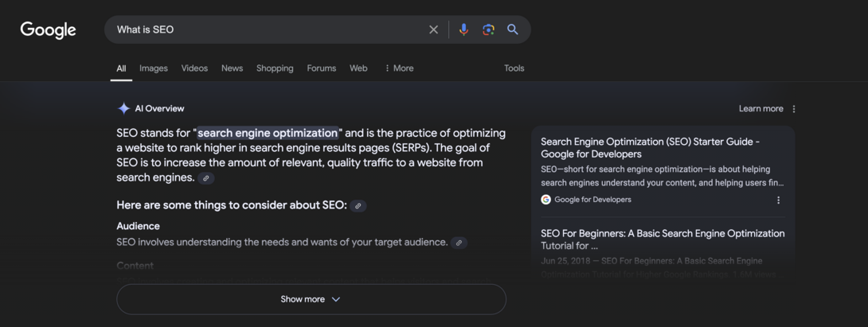
Task: Open the AI Overview three-dot options menu
Action: 794,109
